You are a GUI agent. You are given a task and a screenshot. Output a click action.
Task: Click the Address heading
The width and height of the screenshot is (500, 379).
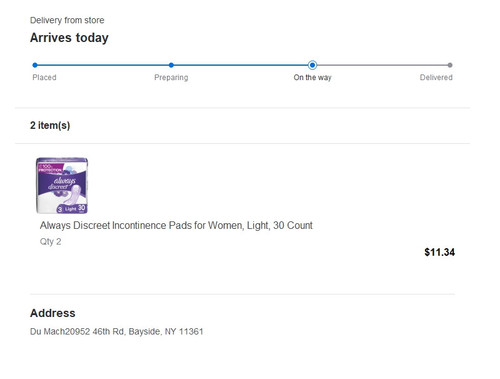coord(53,313)
